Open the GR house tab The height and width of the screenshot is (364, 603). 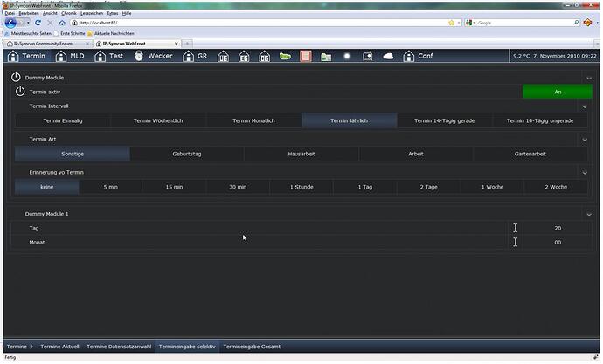(x=195, y=56)
